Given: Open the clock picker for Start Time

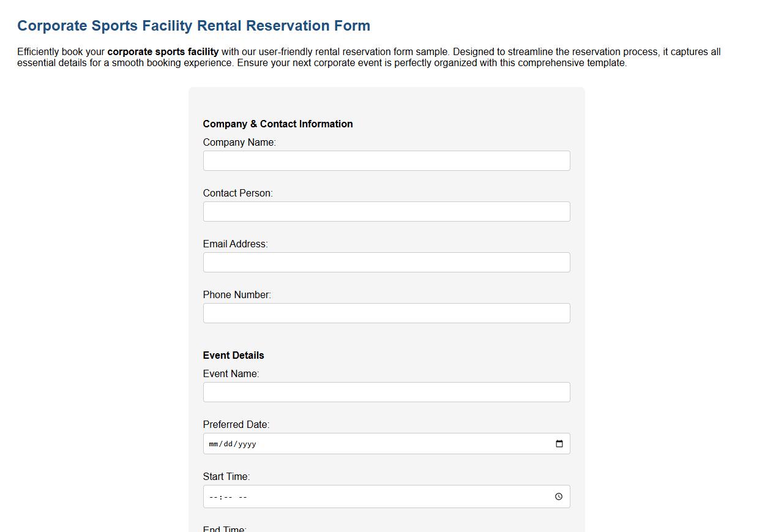Looking at the screenshot, I should (558, 496).
